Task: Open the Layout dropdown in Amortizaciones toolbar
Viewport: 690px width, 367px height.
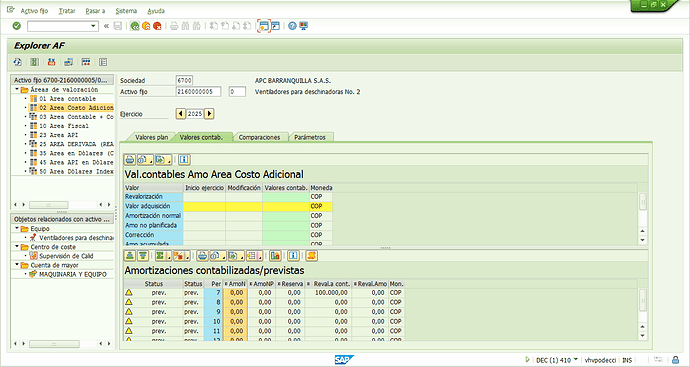Action: 255,256
